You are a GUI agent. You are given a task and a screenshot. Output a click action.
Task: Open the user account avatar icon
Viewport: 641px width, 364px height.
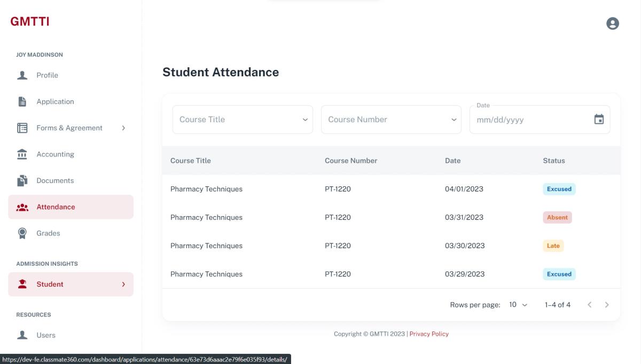pos(613,23)
